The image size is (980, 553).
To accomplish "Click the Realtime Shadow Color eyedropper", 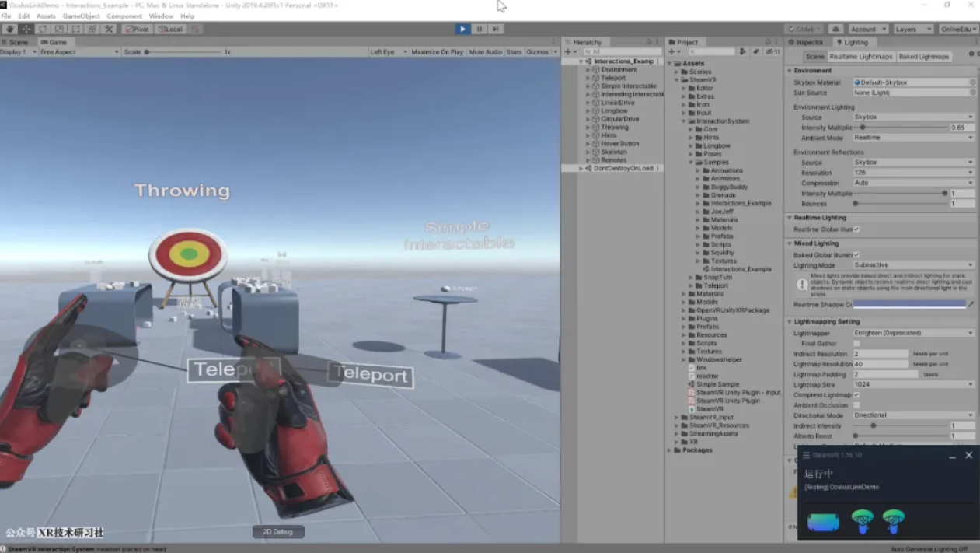I will pyautogui.click(x=971, y=305).
